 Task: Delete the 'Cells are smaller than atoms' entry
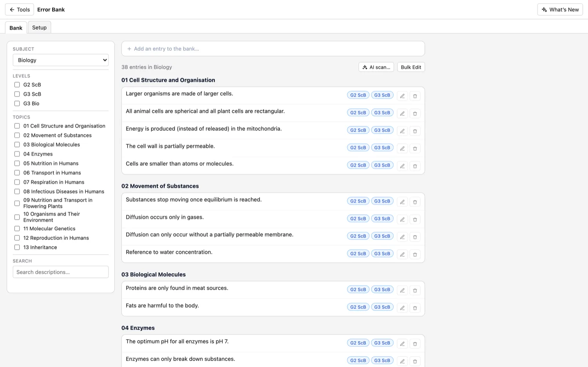click(x=415, y=166)
